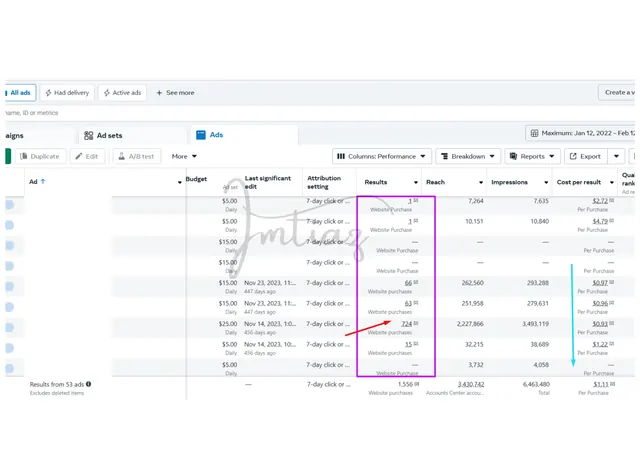Open the Breakdown dropdown
Viewport: 640px width, 452px height.
tap(468, 156)
